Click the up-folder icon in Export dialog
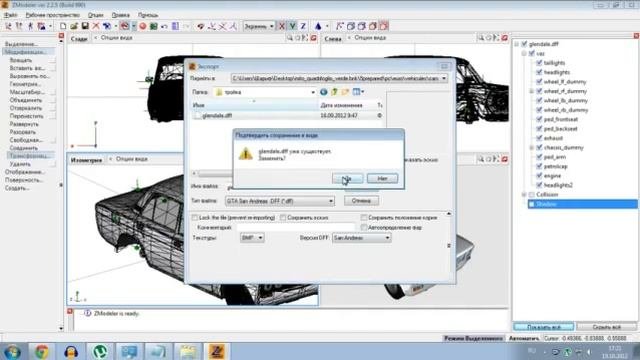The width and height of the screenshot is (640, 360). pos(334,92)
